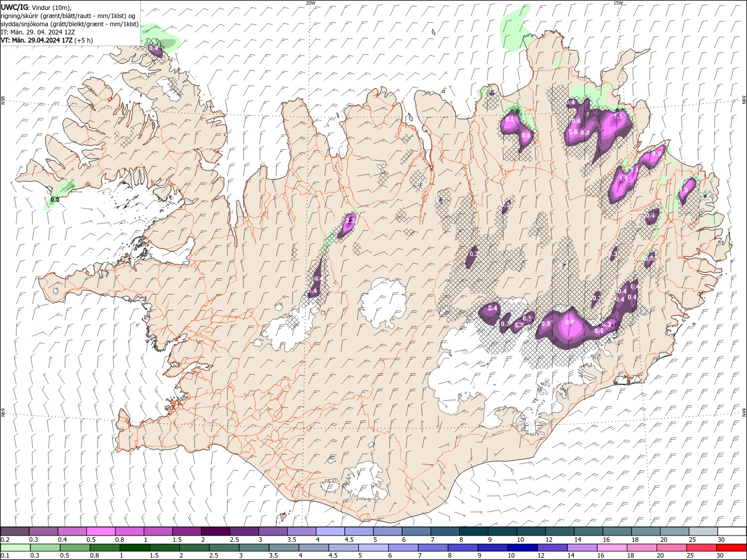Click the '15W' longitude label at top
Viewport: 747px width, 560px height.
coord(618,3)
